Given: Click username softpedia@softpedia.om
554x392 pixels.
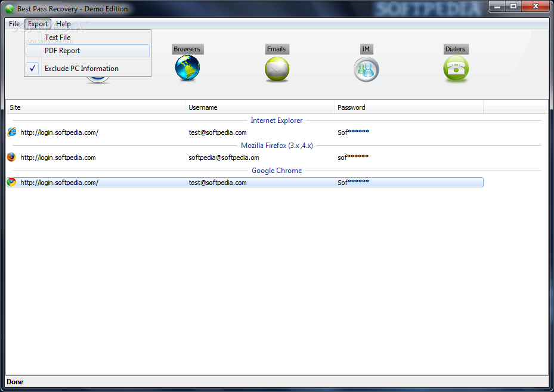Looking at the screenshot, I should [224, 158].
